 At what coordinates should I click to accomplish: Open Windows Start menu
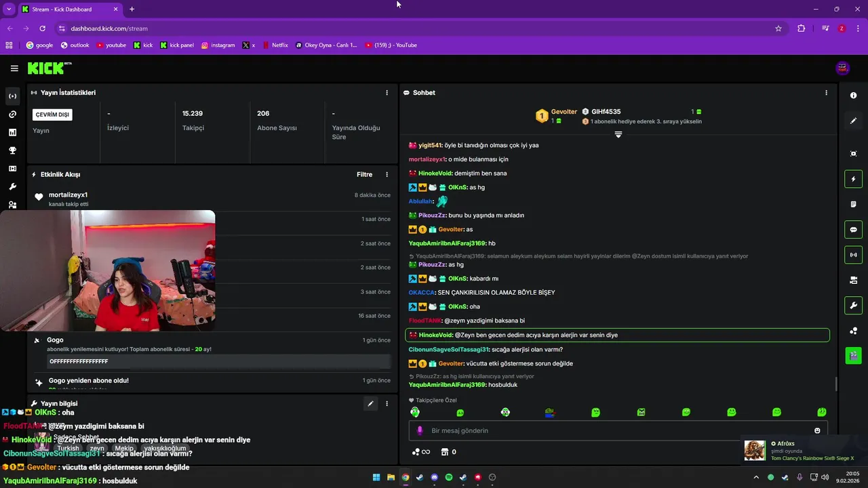click(376, 477)
